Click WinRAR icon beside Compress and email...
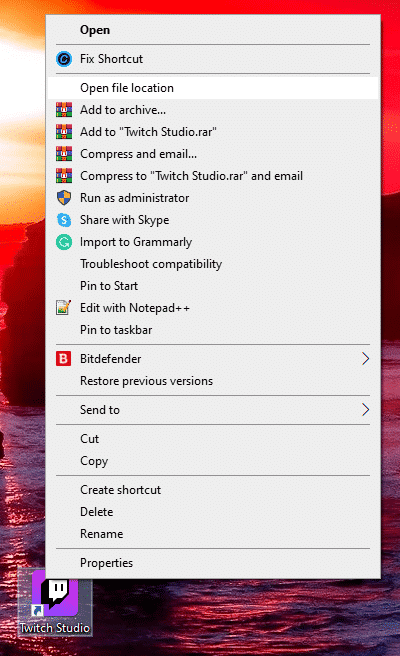 [x=64, y=154]
